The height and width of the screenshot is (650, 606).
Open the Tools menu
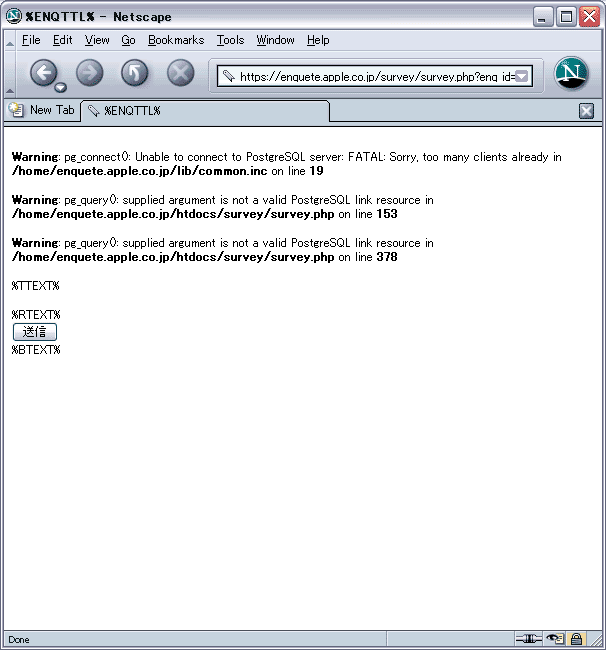point(230,40)
